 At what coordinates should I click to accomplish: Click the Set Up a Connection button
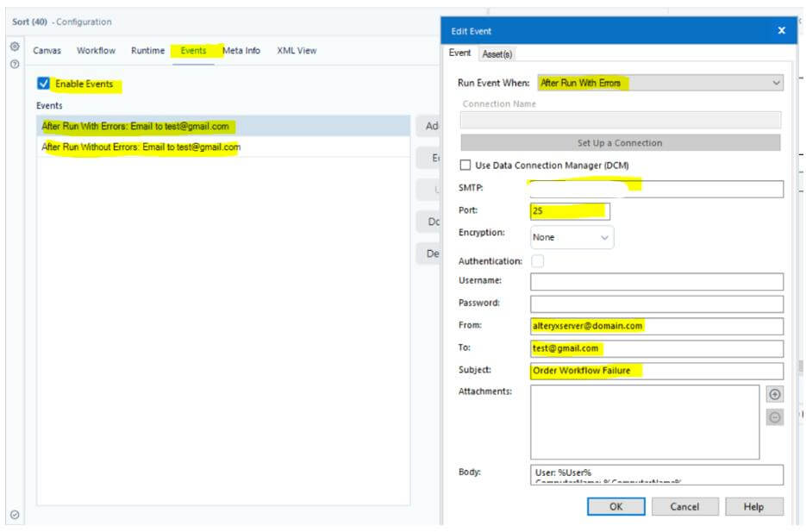[620, 143]
